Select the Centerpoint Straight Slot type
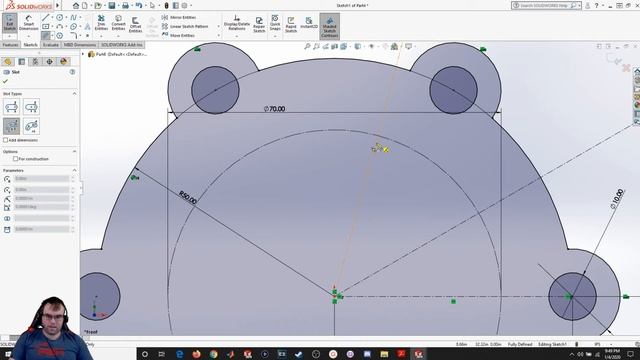The height and width of the screenshot is (360, 640). pyautogui.click(x=31, y=107)
